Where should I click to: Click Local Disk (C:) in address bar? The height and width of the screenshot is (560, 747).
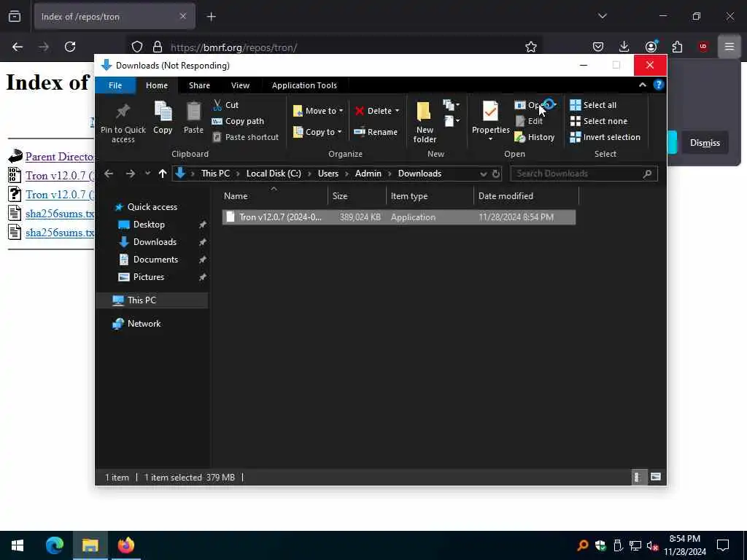point(274,174)
